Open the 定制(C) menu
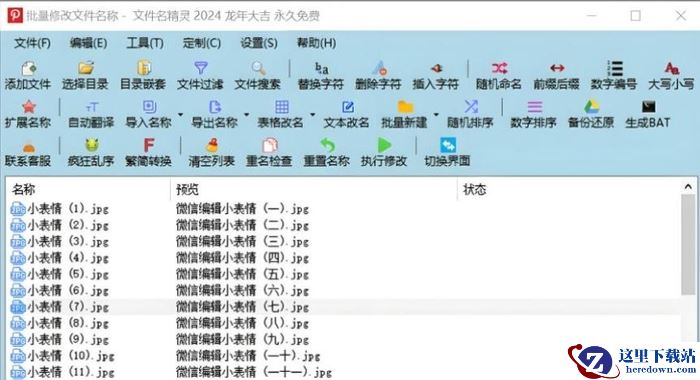This screenshot has height=380, width=700. pos(202,43)
